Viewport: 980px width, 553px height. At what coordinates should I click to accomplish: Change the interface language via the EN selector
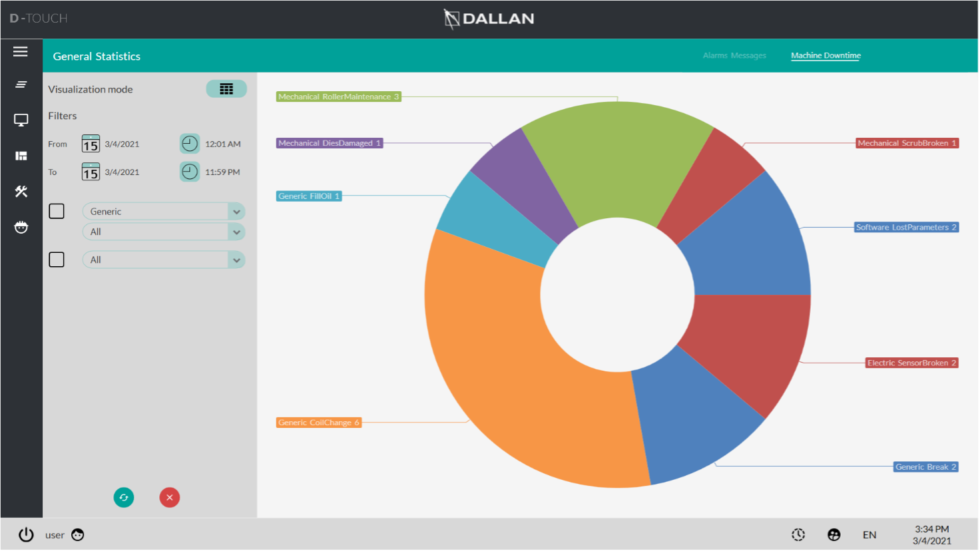coord(869,534)
